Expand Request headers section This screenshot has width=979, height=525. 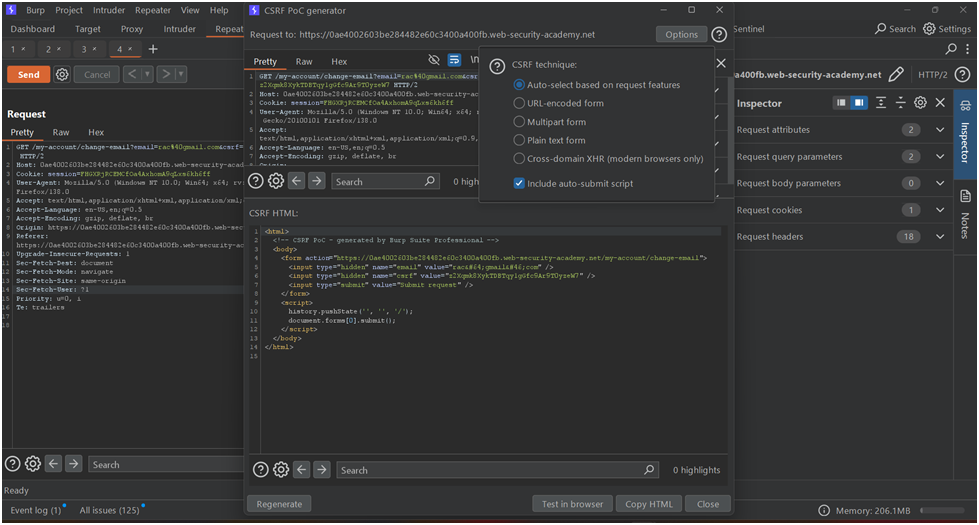(939, 237)
